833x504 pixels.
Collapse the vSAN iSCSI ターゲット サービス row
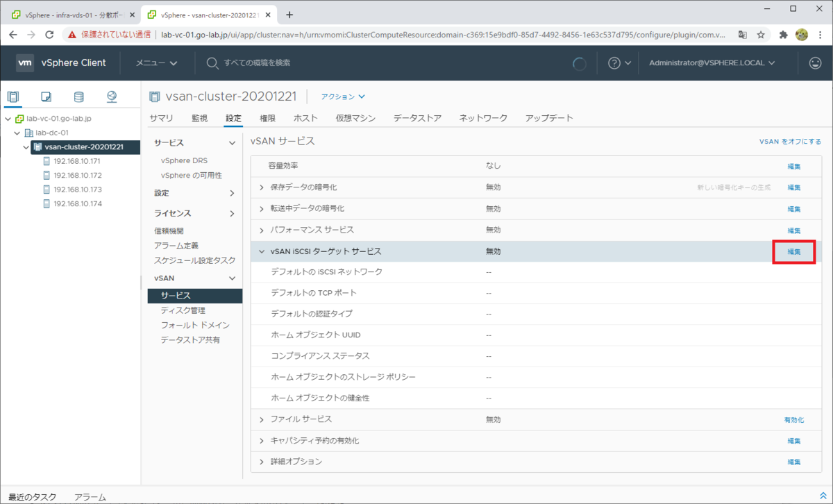(x=262, y=251)
